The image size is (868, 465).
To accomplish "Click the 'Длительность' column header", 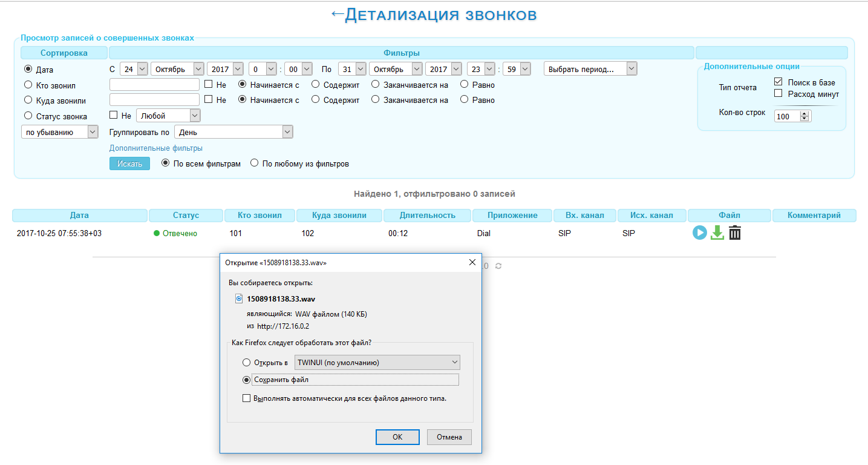I will pyautogui.click(x=427, y=216).
